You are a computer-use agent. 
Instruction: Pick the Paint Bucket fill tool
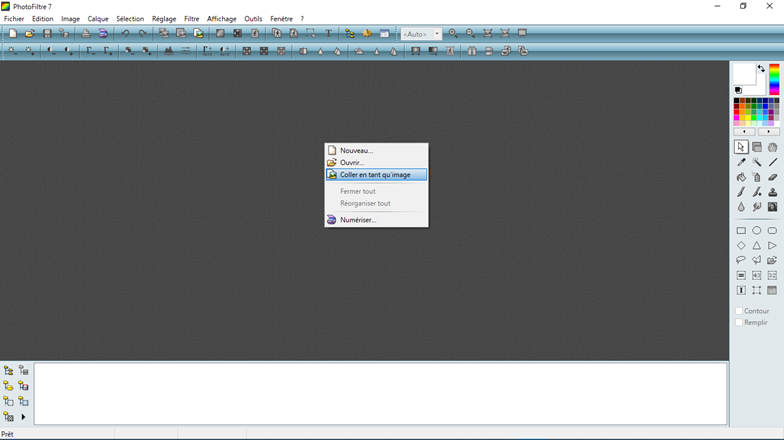coord(741,177)
